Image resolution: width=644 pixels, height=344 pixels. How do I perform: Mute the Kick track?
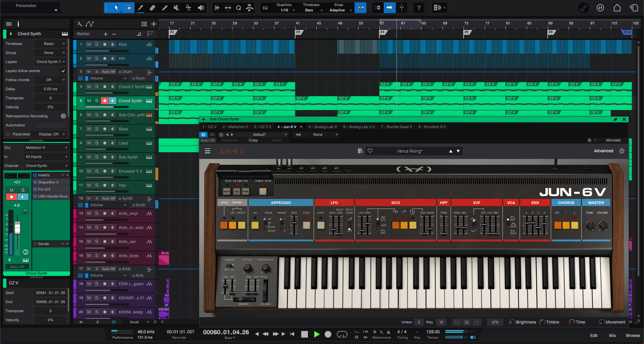click(x=89, y=44)
